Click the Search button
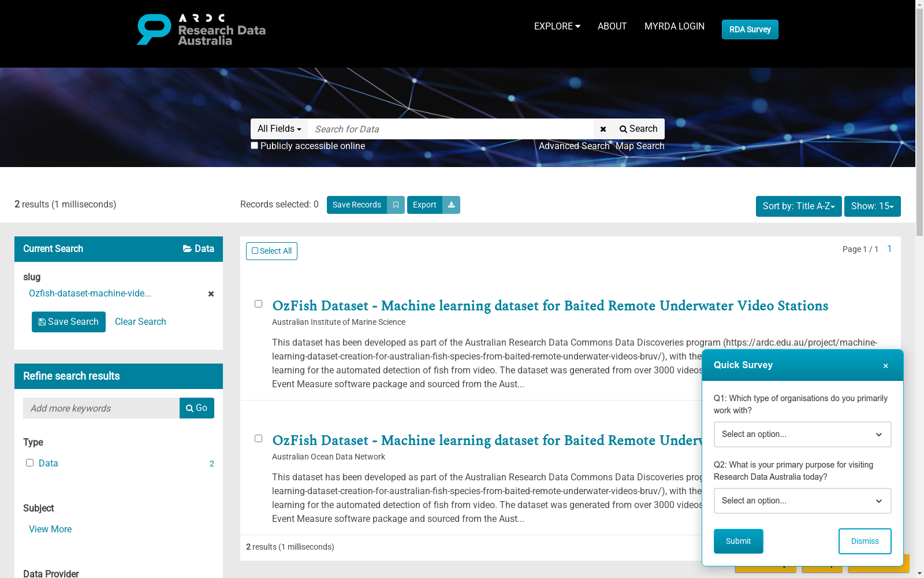The height and width of the screenshot is (578, 924). click(639, 129)
